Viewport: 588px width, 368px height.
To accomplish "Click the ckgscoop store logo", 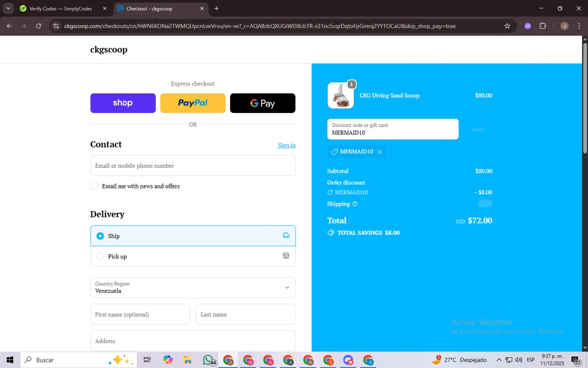I will pos(109,49).
